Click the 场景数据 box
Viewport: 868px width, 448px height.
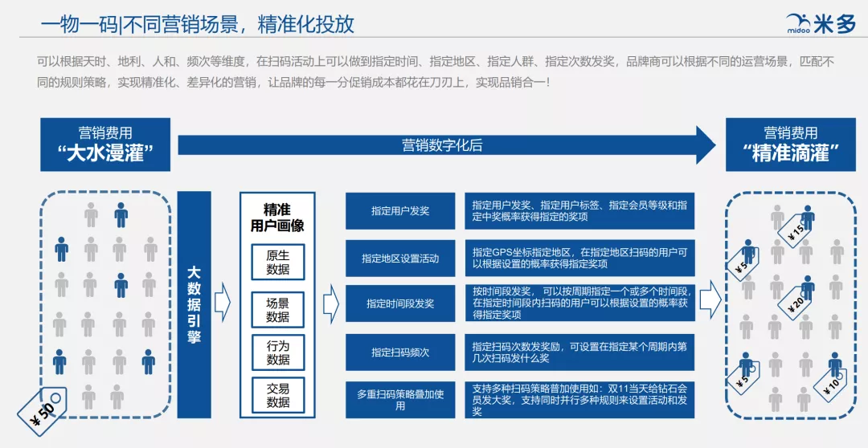tap(277, 310)
